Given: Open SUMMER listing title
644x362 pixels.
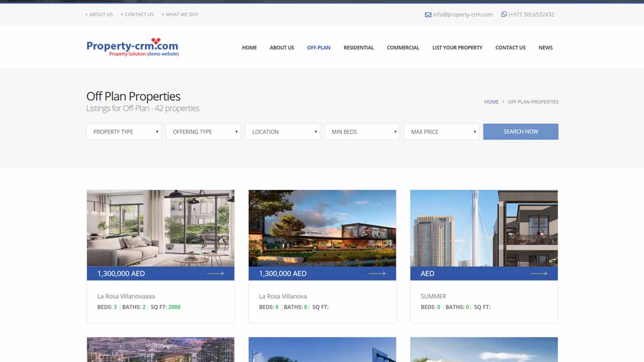Looking at the screenshot, I should [434, 296].
